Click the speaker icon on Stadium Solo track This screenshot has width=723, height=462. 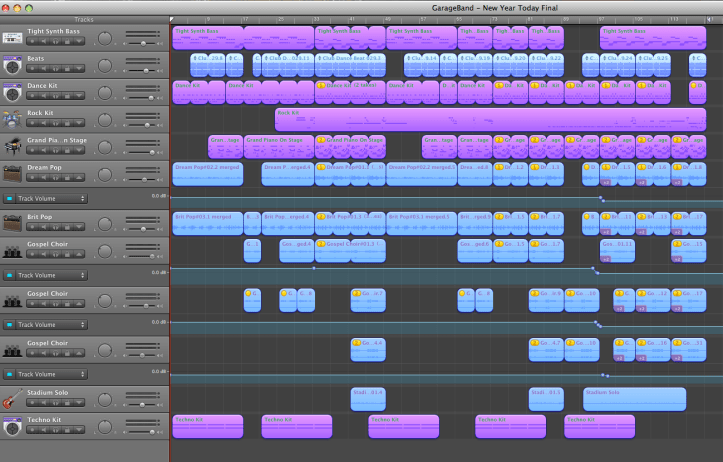[44, 403]
